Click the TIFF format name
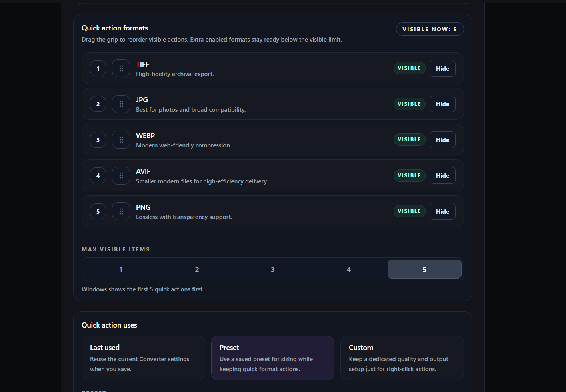 pyautogui.click(x=142, y=64)
